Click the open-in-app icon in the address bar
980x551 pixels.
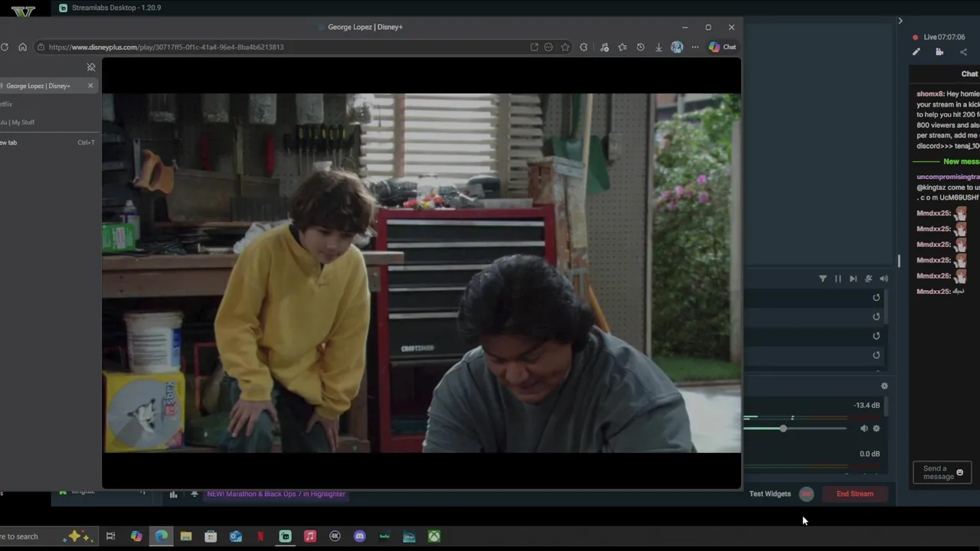[534, 47]
